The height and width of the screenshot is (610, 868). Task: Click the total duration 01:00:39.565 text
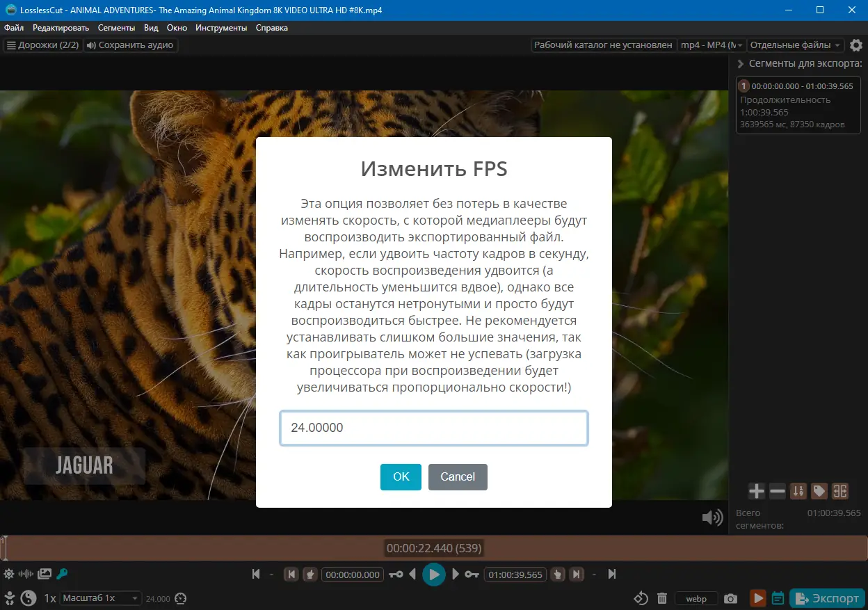pos(834,513)
